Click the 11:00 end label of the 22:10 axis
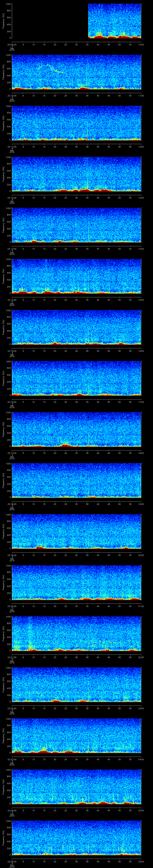Image resolution: width=153 pixels, height=868 pixels. click(x=141, y=95)
